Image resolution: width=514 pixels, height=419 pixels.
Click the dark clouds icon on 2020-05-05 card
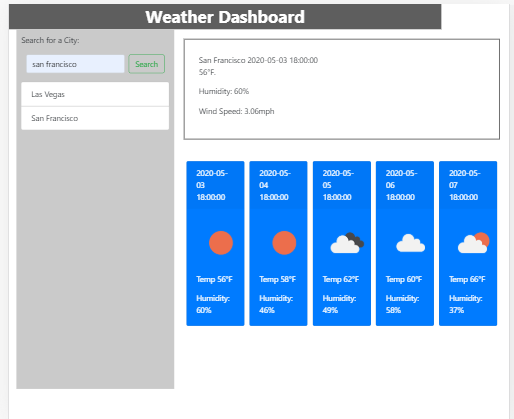click(x=347, y=243)
